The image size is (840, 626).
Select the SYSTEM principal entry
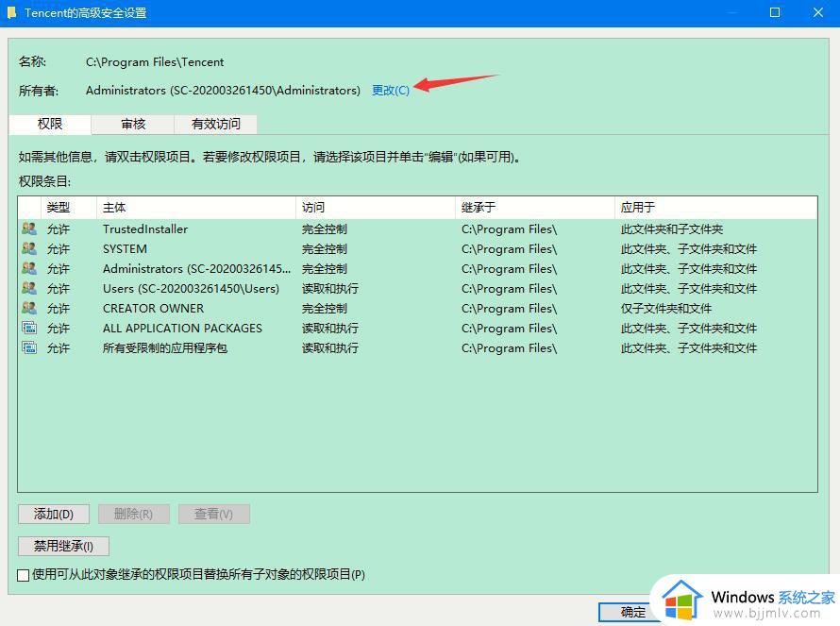click(125, 249)
